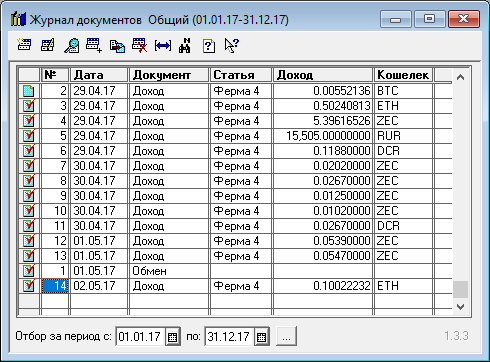Click the ETH wallet cell in row 3
The image size is (490, 362).
pyautogui.click(x=403, y=106)
